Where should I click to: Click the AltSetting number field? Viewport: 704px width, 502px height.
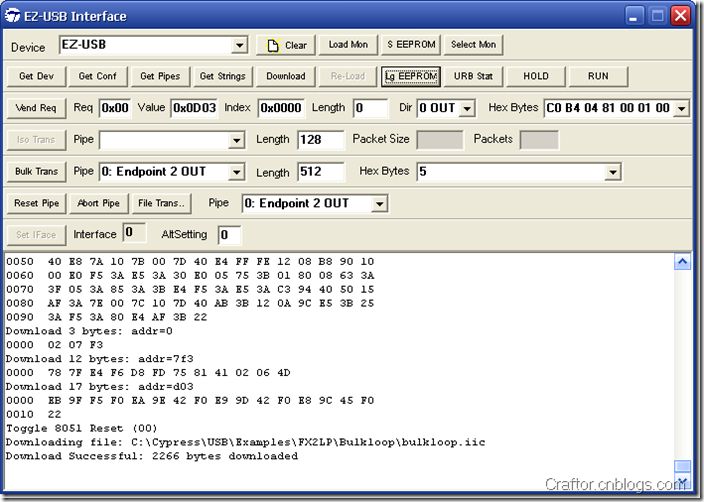click(229, 235)
